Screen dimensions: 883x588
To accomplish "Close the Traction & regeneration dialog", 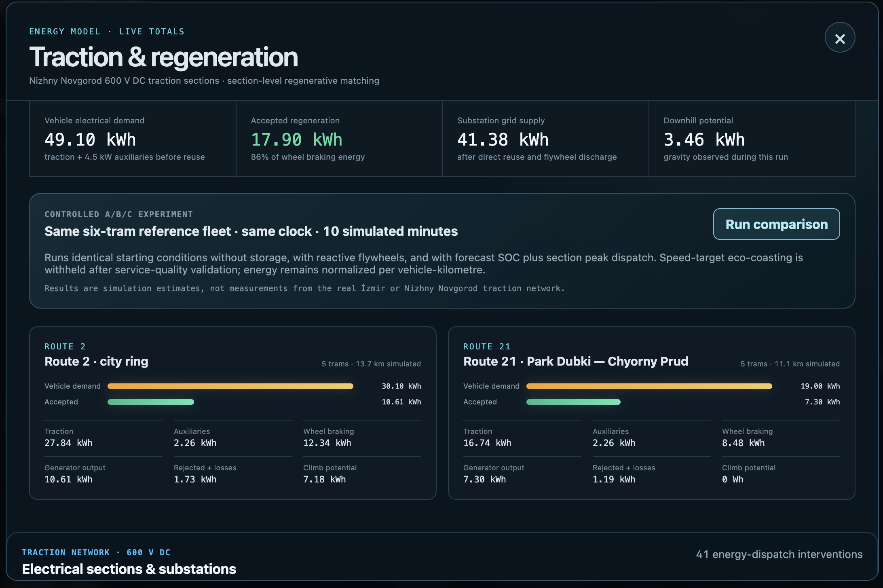I will [840, 38].
